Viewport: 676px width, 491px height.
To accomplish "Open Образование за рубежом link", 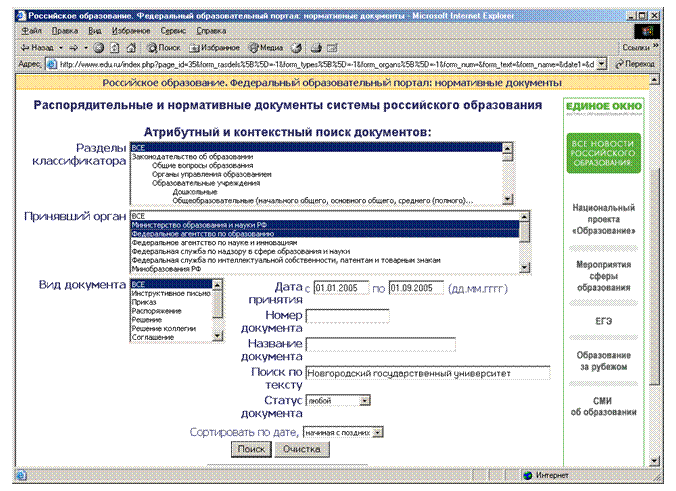I will coord(604,361).
